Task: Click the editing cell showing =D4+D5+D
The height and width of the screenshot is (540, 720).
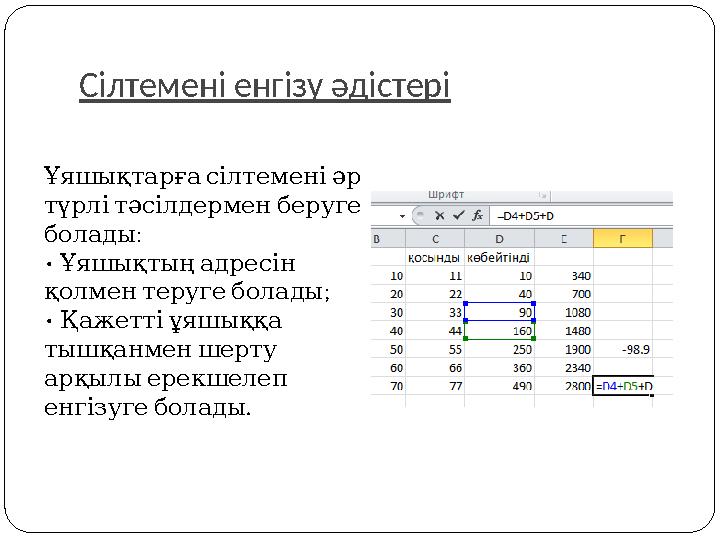Action: [623, 386]
